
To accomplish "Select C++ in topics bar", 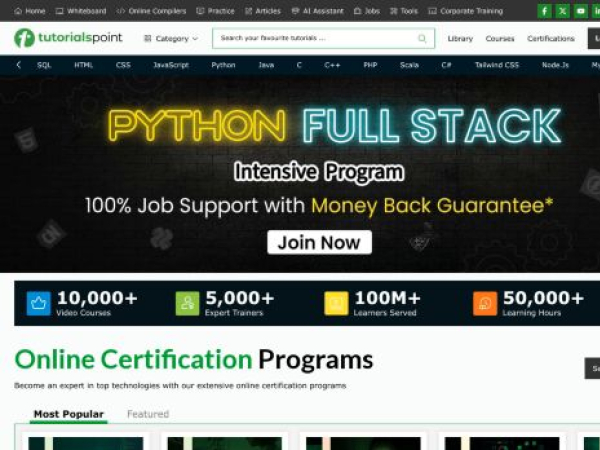I will (x=332, y=65).
